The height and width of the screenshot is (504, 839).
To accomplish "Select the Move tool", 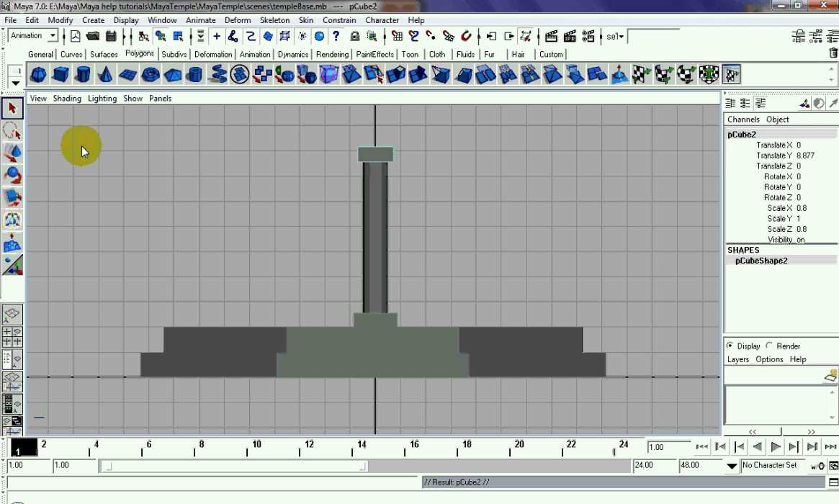I will 12,152.
